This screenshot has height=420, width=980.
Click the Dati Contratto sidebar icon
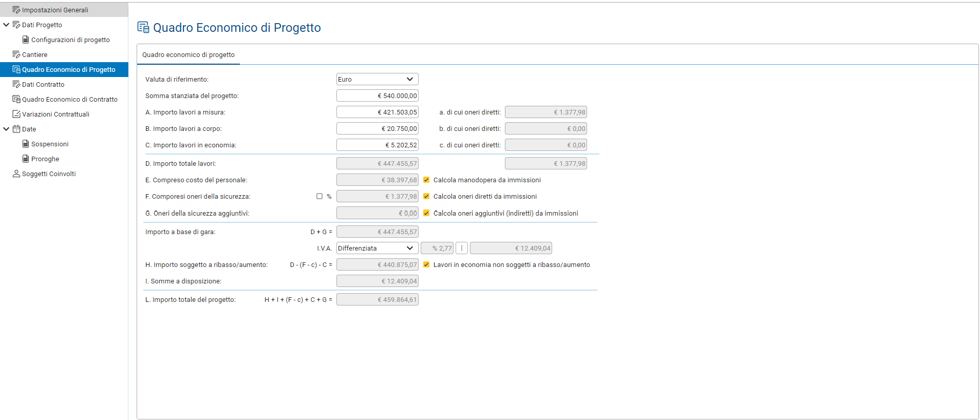click(16, 84)
